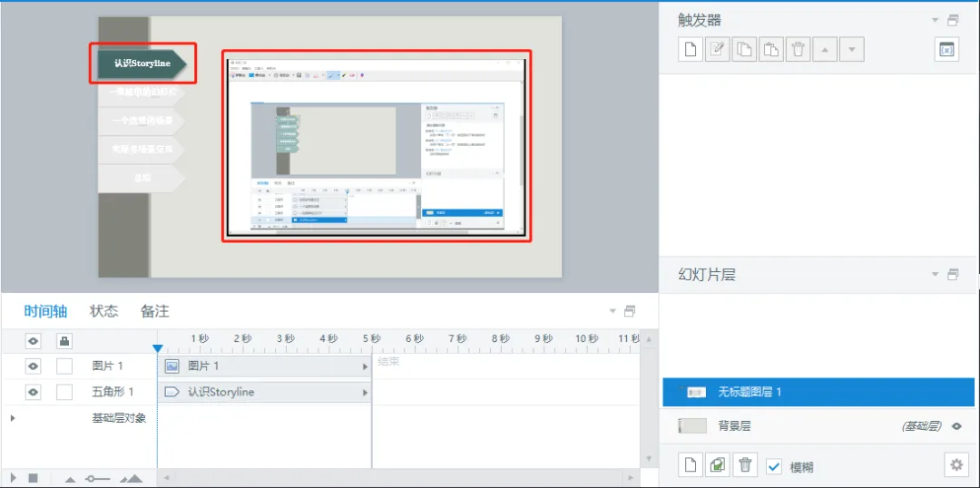Add a new slide layer

[691, 465]
